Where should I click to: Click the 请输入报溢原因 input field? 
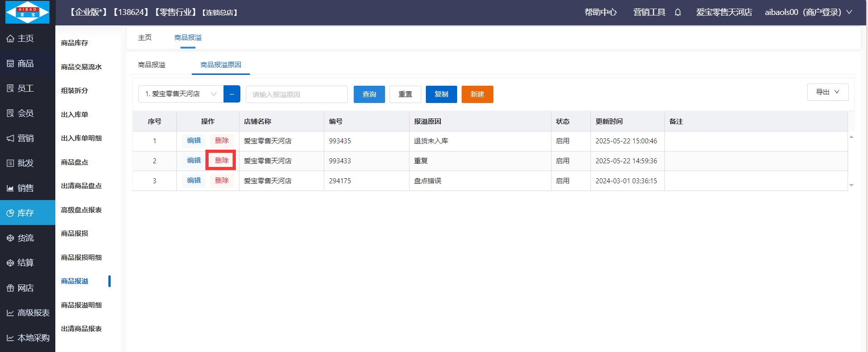tap(297, 94)
